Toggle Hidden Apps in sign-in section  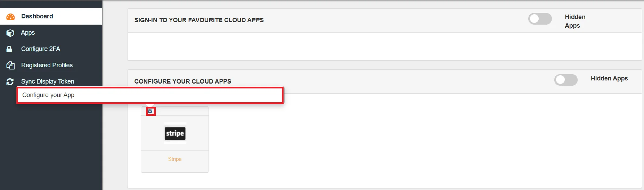[540, 19]
